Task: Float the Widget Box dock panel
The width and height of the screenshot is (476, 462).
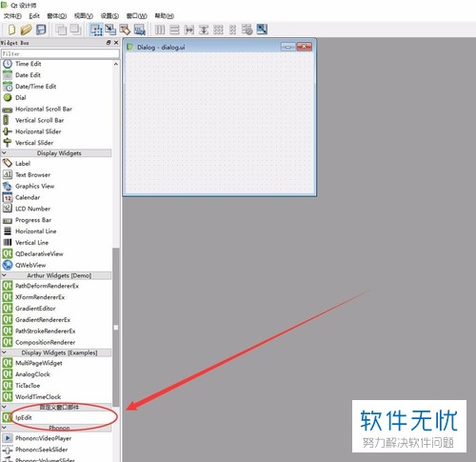Action: (x=109, y=43)
